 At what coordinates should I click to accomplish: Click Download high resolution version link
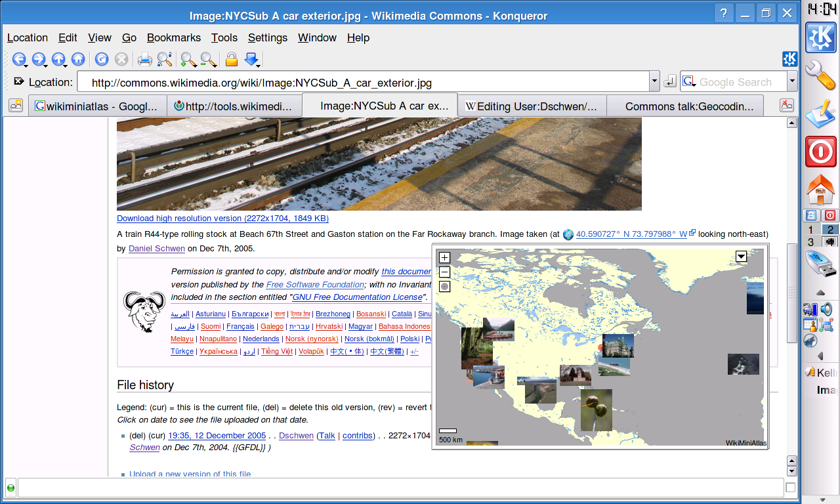pos(222,218)
